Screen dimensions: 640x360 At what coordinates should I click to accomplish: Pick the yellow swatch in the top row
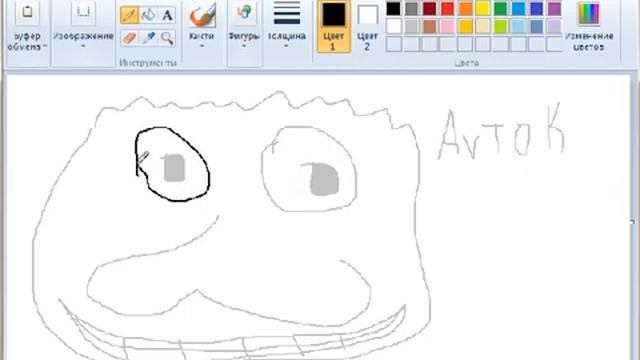pyautogui.click(x=482, y=9)
